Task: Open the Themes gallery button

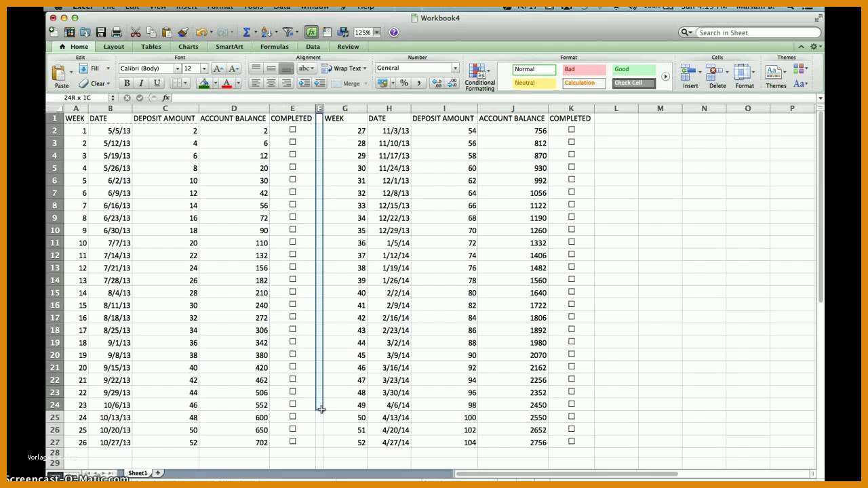Action: 776,77
